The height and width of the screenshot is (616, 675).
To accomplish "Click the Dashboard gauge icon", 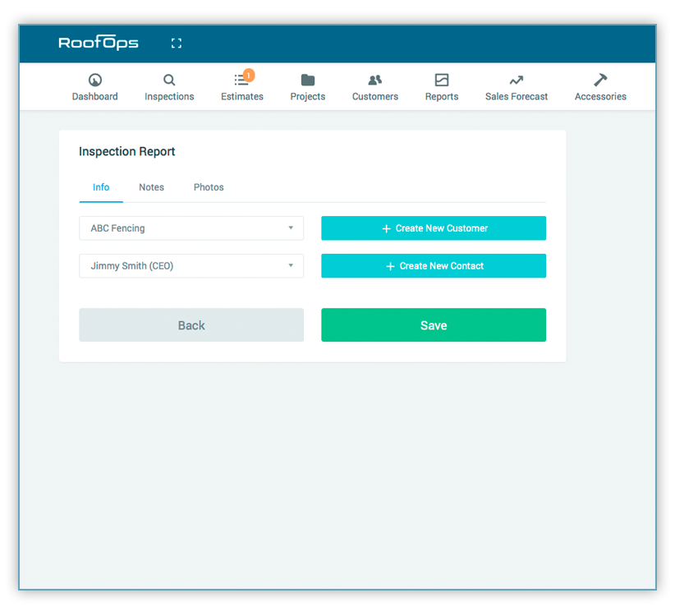I will coord(94,80).
